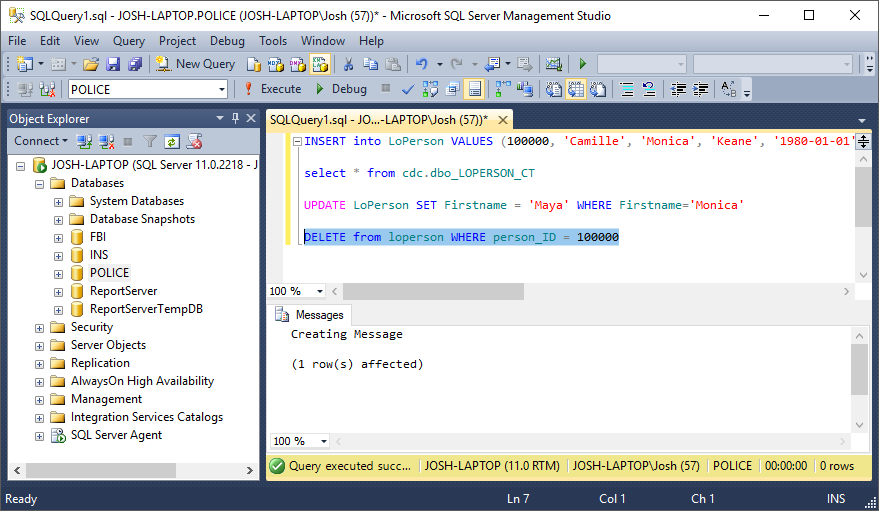The width and height of the screenshot is (879, 511).
Task: Click the Navigate Backward icon
Action: click(492, 64)
